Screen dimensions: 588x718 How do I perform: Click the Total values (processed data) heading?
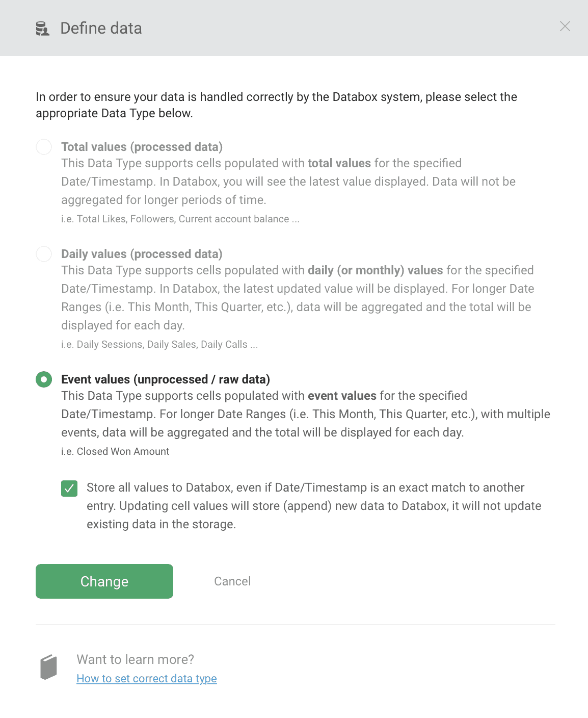pyautogui.click(x=142, y=147)
